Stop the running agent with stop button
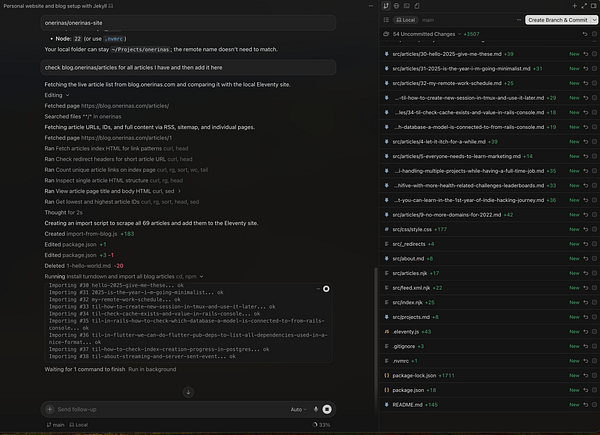 [327, 409]
